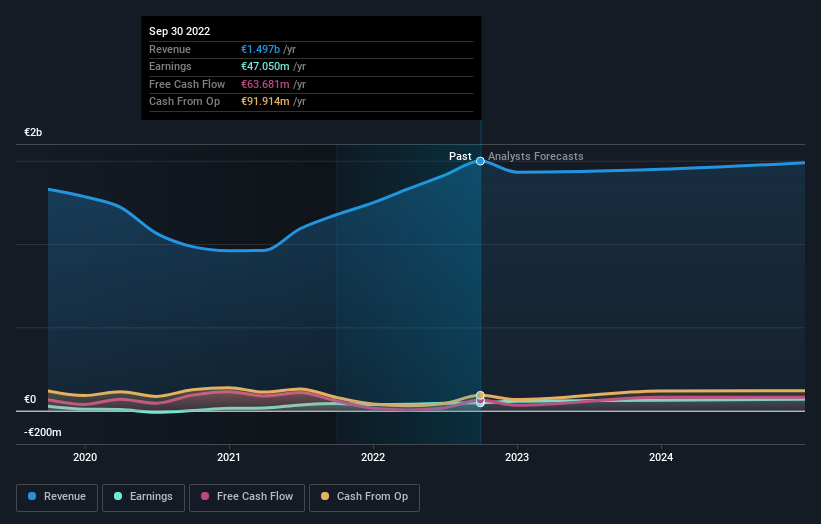Viewport: 821px width, 524px height.
Task: Click the Sep 30 2022 tooltip date
Action: click(x=180, y=31)
